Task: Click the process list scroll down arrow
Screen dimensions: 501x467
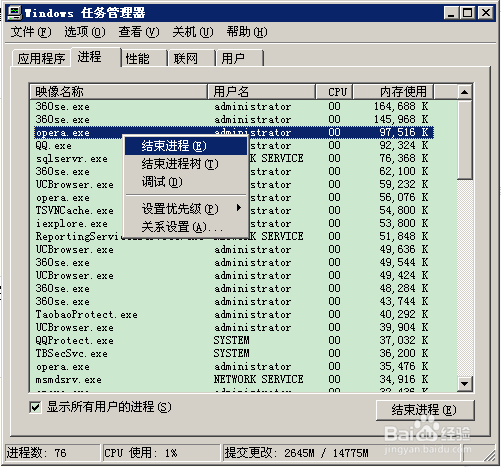Action: pos(464,383)
